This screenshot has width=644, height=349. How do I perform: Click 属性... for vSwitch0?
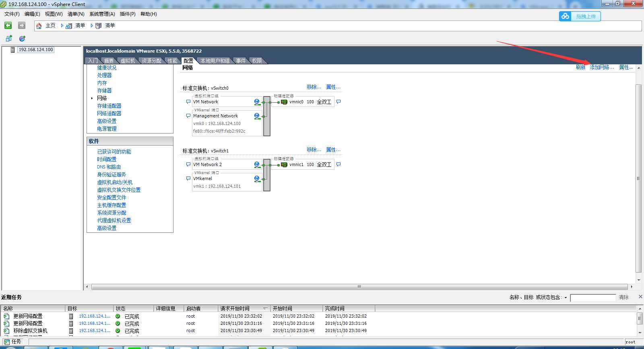pos(333,87)
